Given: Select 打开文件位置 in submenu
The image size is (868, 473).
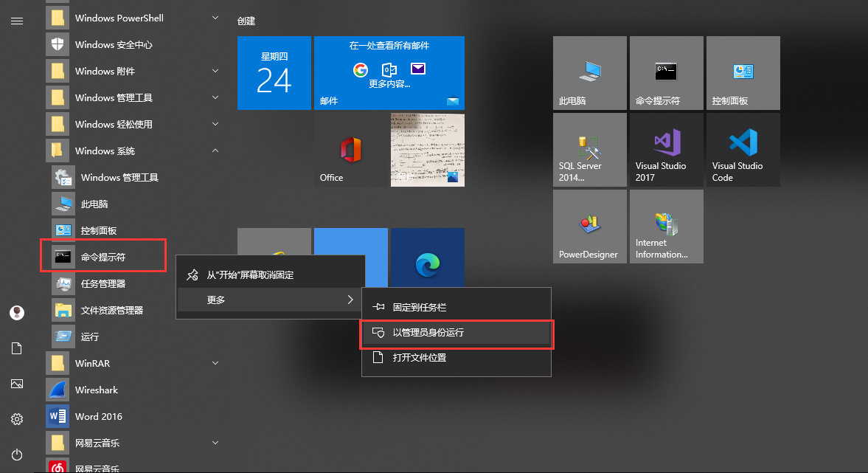Looking at the screenshot, I should coord(456,358).
